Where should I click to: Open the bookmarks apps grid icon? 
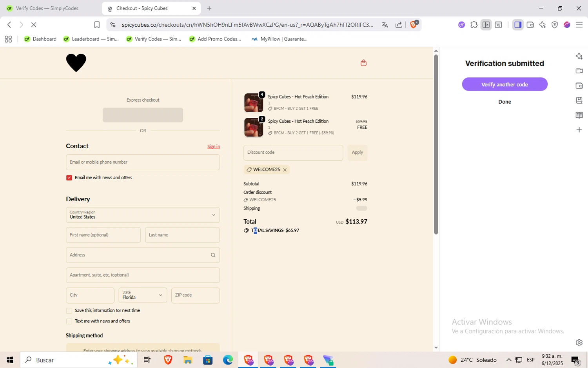[x=8, y=39]
